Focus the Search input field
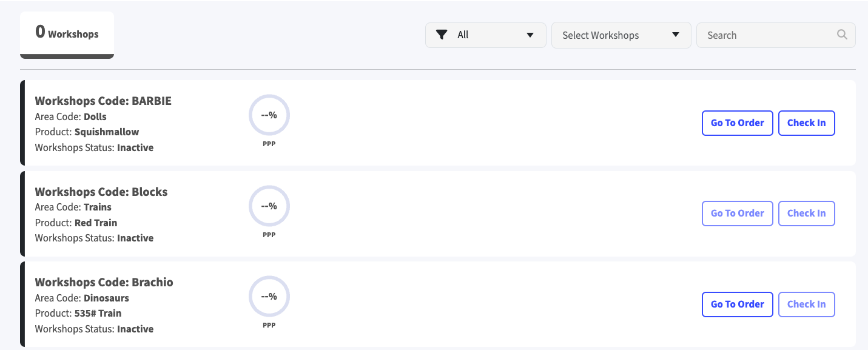 click(776, 35)
